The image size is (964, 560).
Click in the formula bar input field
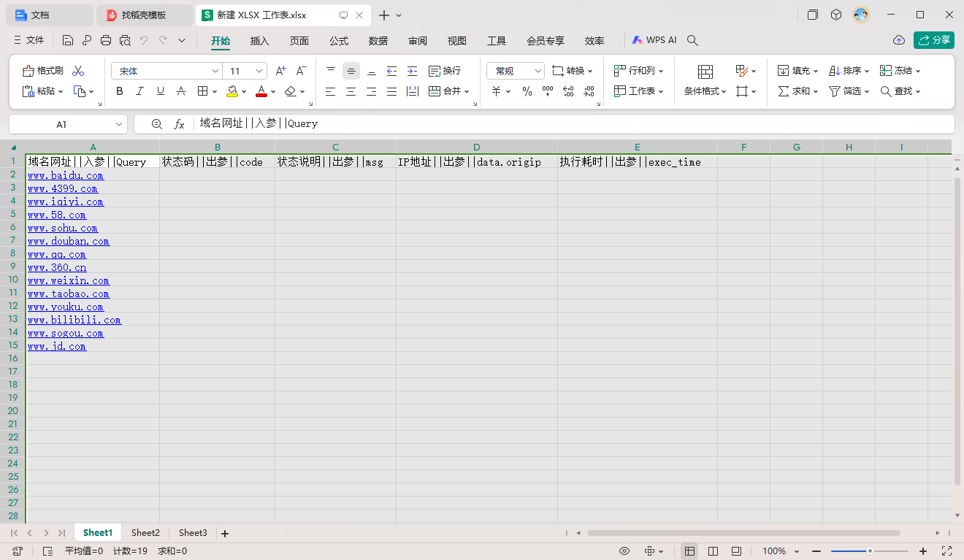point(573,124)
